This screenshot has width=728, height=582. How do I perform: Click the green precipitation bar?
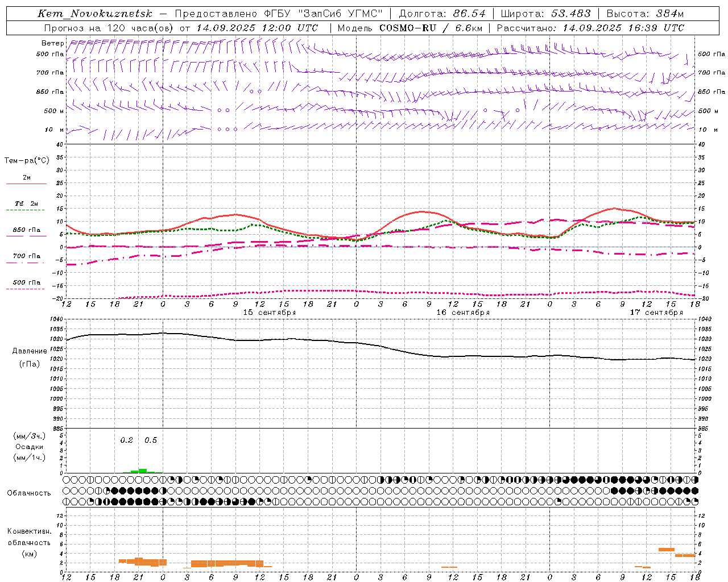[142, 471]
